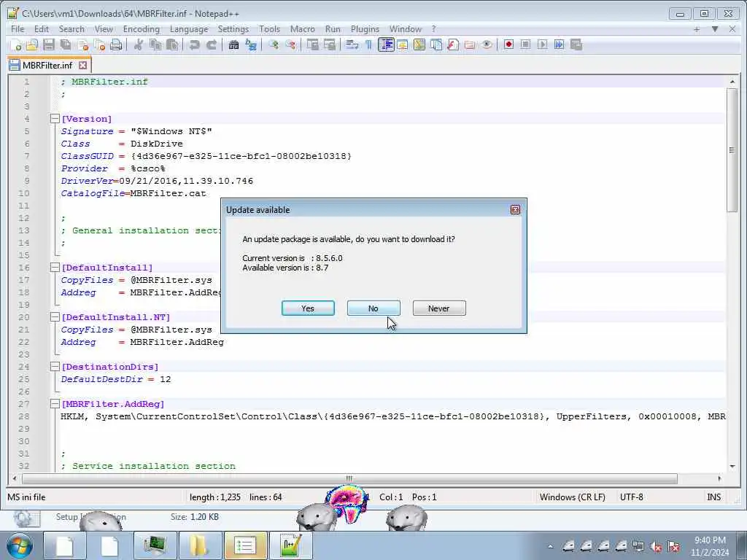Create a new file with the New icon
The width and height of the screenshot is (747, 560).
16,44
